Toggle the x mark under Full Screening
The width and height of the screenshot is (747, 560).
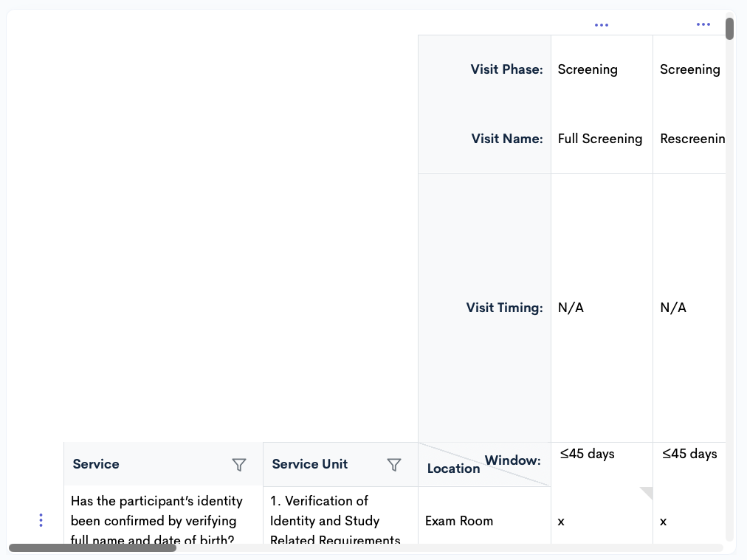(561, 521)
